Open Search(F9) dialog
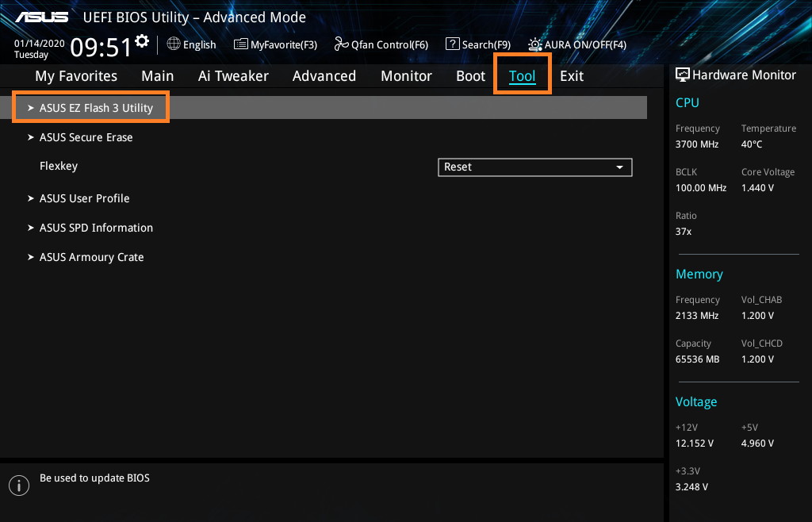This screenshot has width=812, height=522. coord(486,44)
